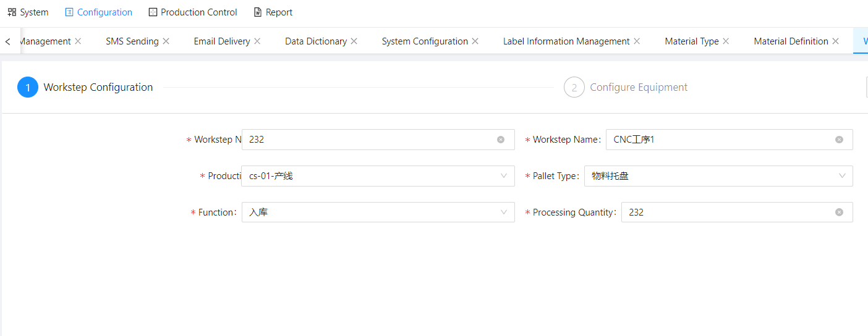The height and width of the screenshot is (336, 868).
Task: Clear the workstep number 232 with its X icon
Action: click(501, 140)
